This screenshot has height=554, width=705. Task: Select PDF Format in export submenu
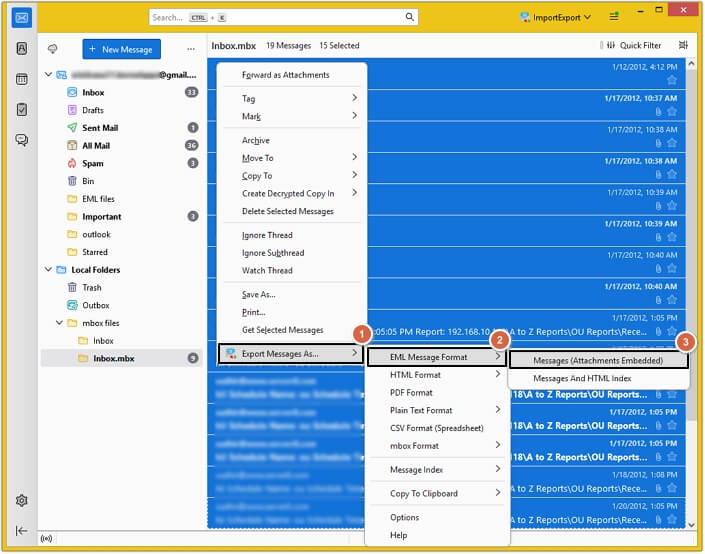pyautogui.click(x=411, y=393)
